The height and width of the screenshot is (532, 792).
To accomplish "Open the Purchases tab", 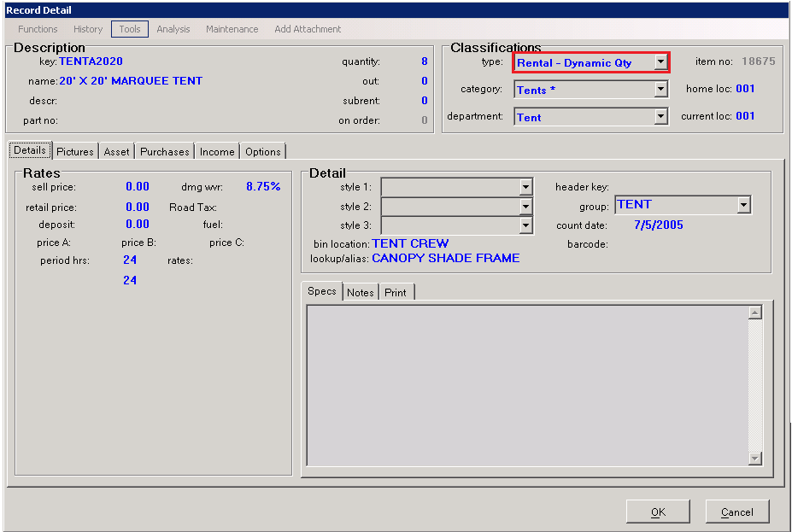I will pyautogui.click(x=165, y=151).
